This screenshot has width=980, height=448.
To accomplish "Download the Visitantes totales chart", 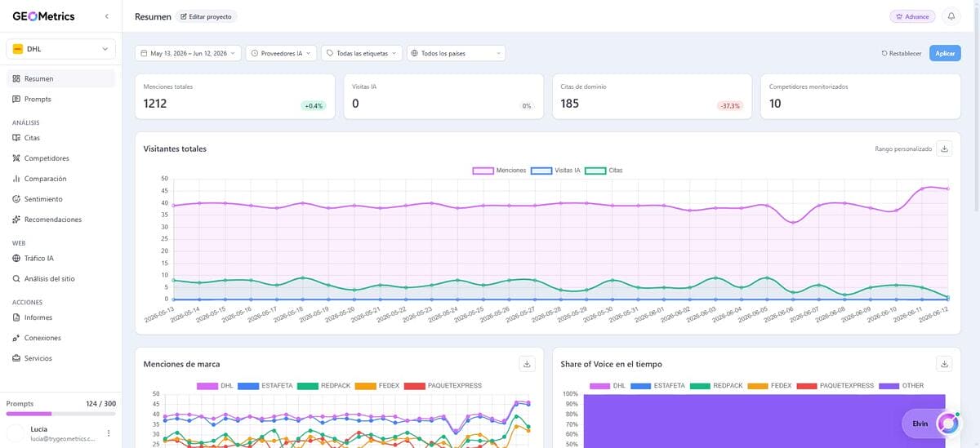I will point(945,149).
